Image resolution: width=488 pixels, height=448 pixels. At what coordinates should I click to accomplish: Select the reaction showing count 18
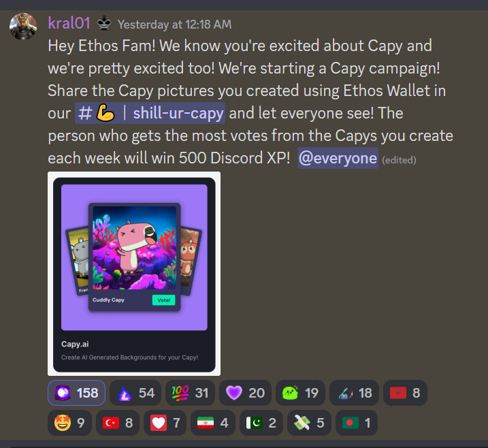[x=354, y=393]
